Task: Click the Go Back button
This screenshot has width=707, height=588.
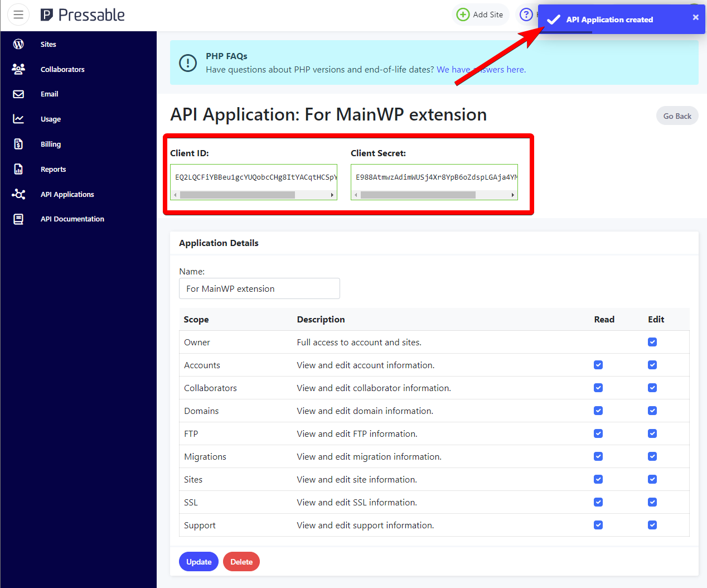Action: click(677, 115)
